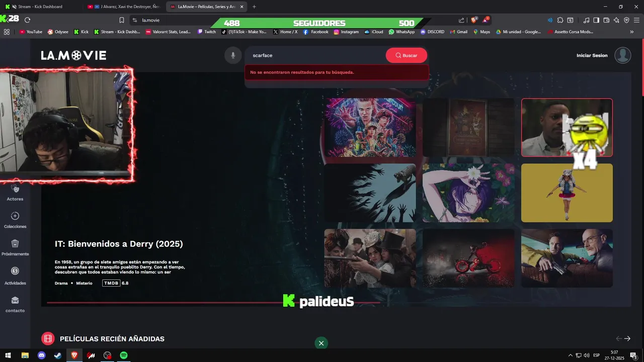644x362 pixels.
Task: Select the dark framed poster thumbnail
Action: pos(468,127)
